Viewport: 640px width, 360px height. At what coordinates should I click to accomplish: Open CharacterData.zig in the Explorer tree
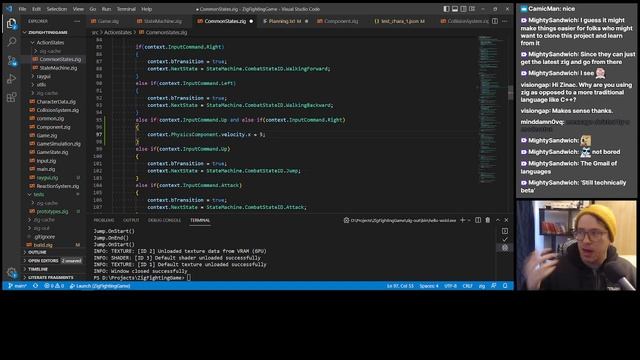point(56,102)
